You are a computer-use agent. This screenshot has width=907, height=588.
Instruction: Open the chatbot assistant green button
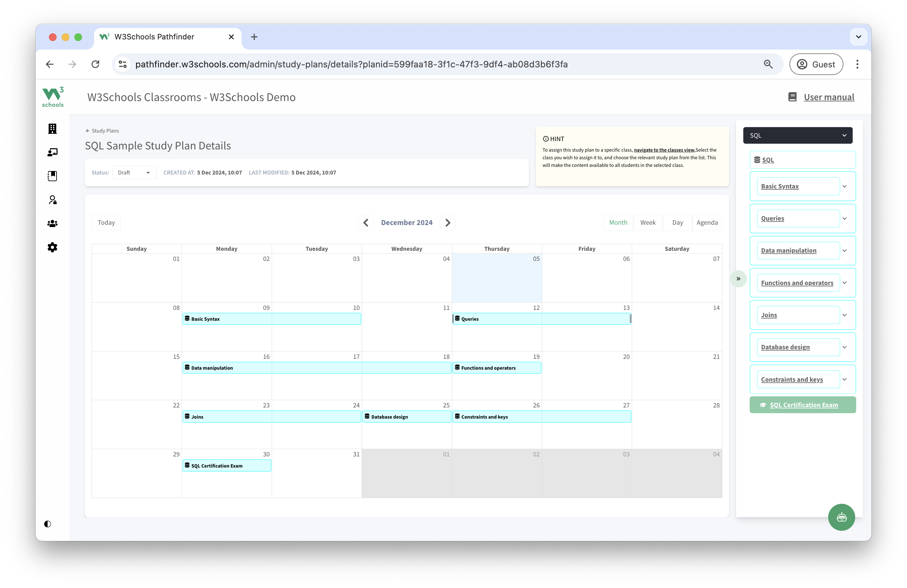841,517
